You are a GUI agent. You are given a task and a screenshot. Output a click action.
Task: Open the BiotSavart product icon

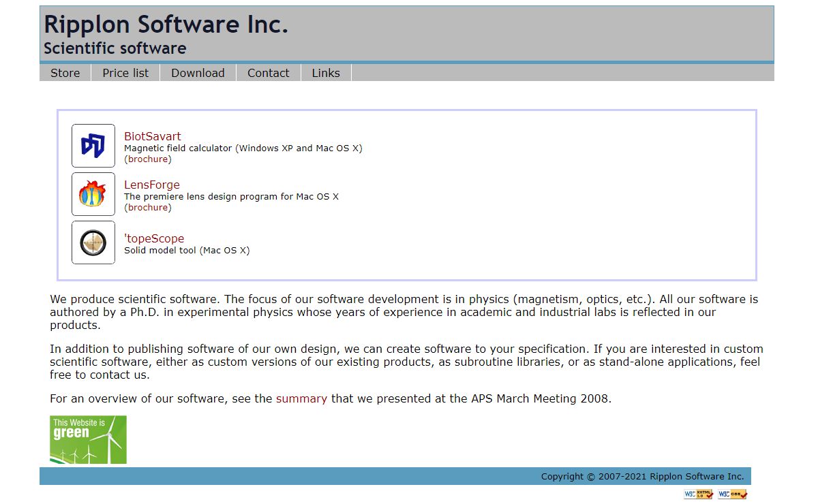tap(93, 146)
